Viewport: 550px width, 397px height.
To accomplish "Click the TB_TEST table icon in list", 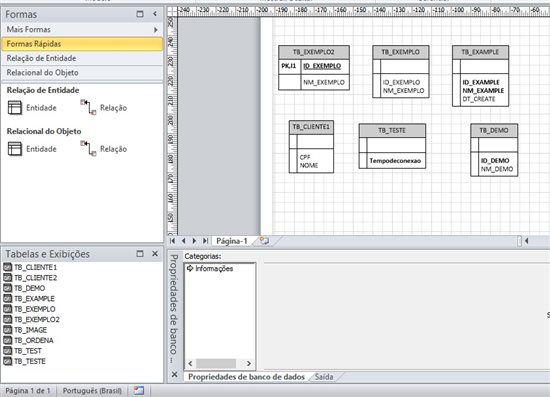I will pyautogui.click(x=7, y=351).
